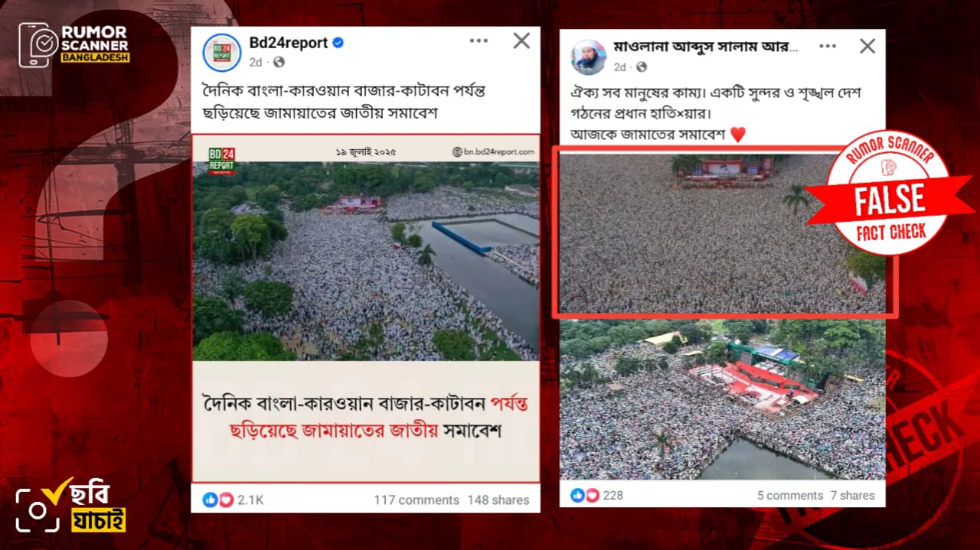Screen dimensions: 980x550
Task: Close the Bd24report post
Action: click(521, 41)
